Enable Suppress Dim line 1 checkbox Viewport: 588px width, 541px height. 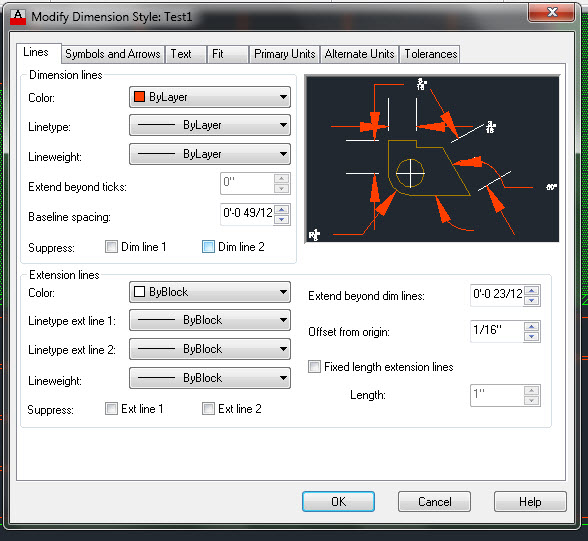[x=111, y=247]
